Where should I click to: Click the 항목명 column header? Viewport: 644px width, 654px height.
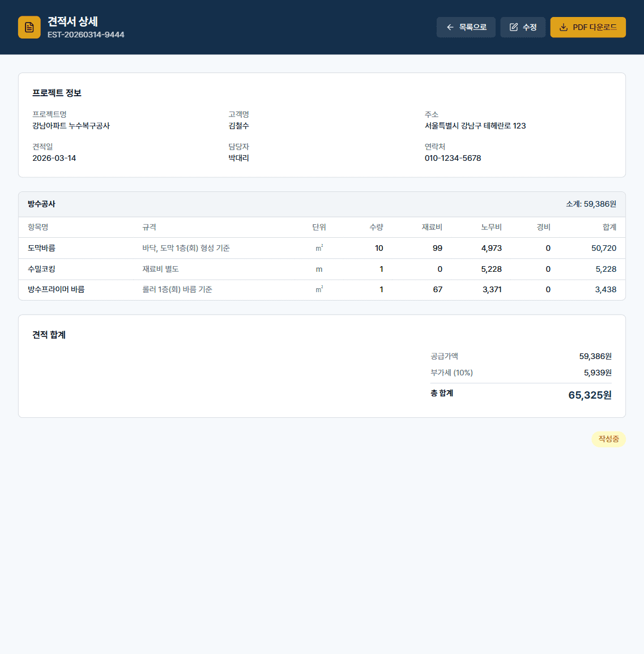point(38,227)
